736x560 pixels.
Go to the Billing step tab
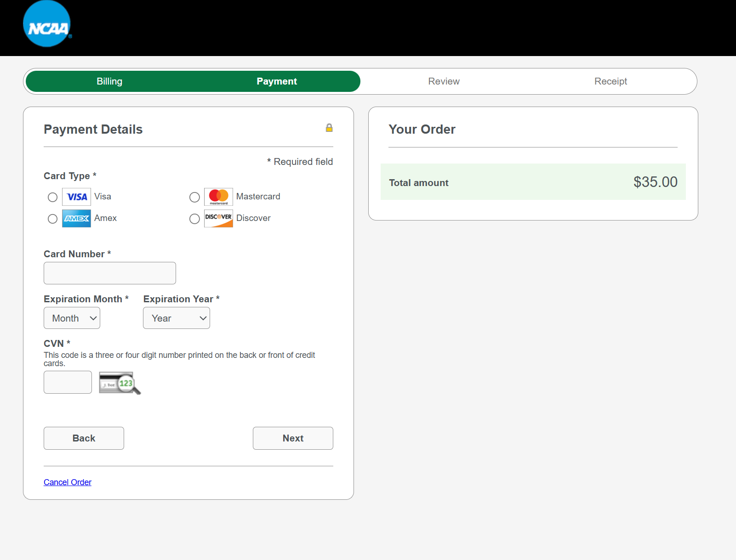tap(109, 81)
